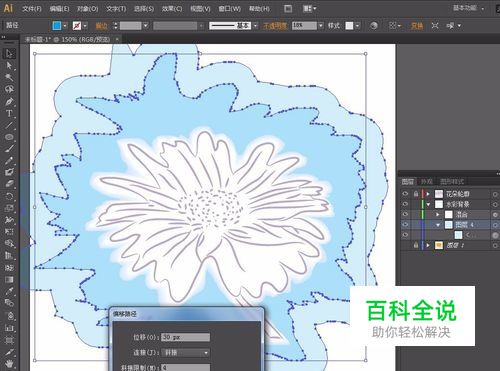Hide the 水彩背景 layer with its eye icon
Image resolution: width=500 pixels, height=371 pixels.
tap(405, 204)
